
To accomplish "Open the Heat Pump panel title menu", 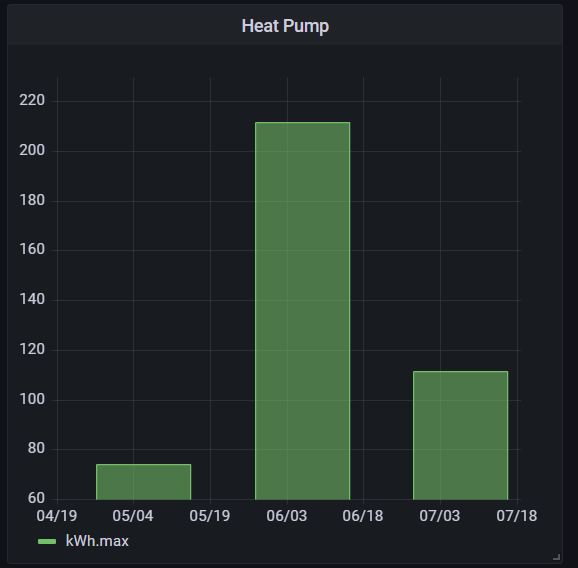I will click(x=285, y=26).
